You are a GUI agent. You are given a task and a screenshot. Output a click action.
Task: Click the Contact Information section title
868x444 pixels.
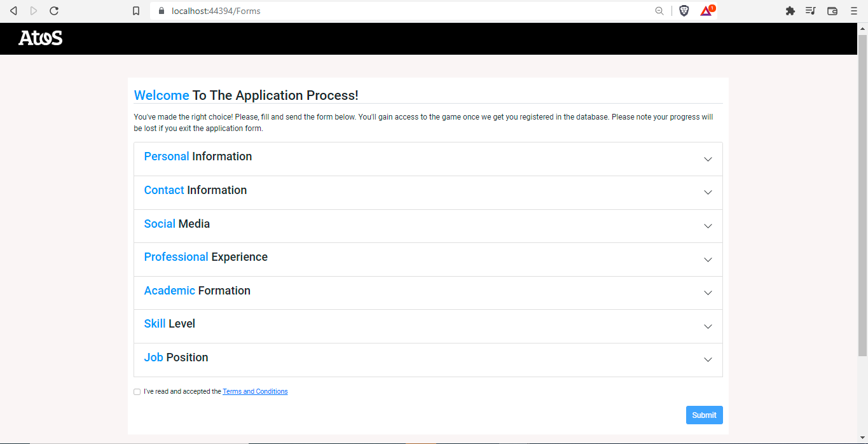pos(195,190)
